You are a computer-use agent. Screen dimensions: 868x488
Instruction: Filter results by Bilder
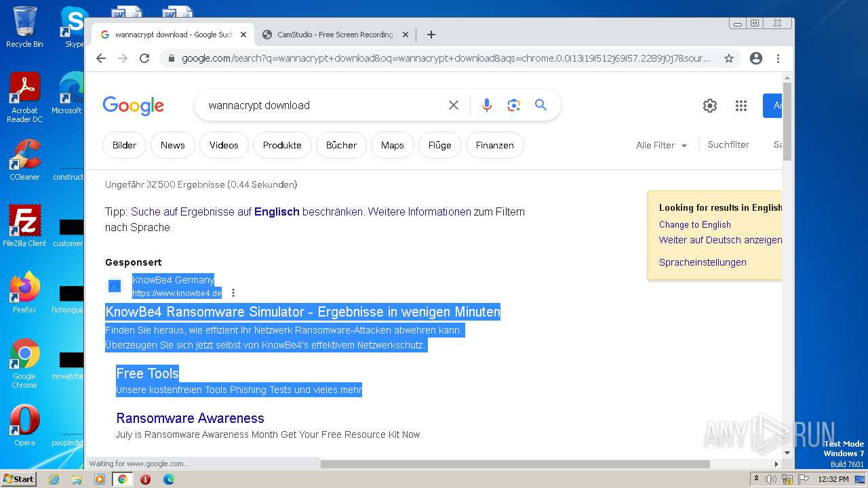[124, 145]
